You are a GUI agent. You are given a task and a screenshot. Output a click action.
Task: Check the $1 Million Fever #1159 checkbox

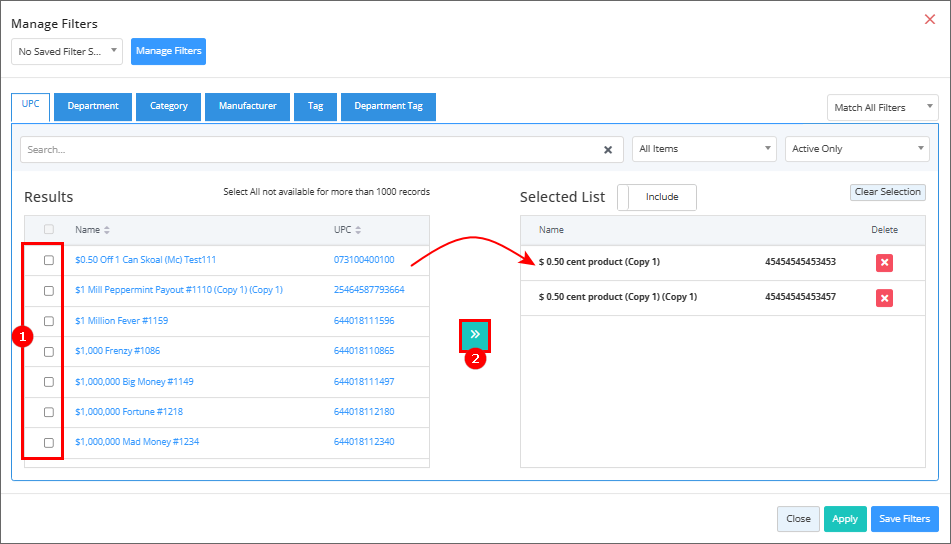(x=48, y=321)
